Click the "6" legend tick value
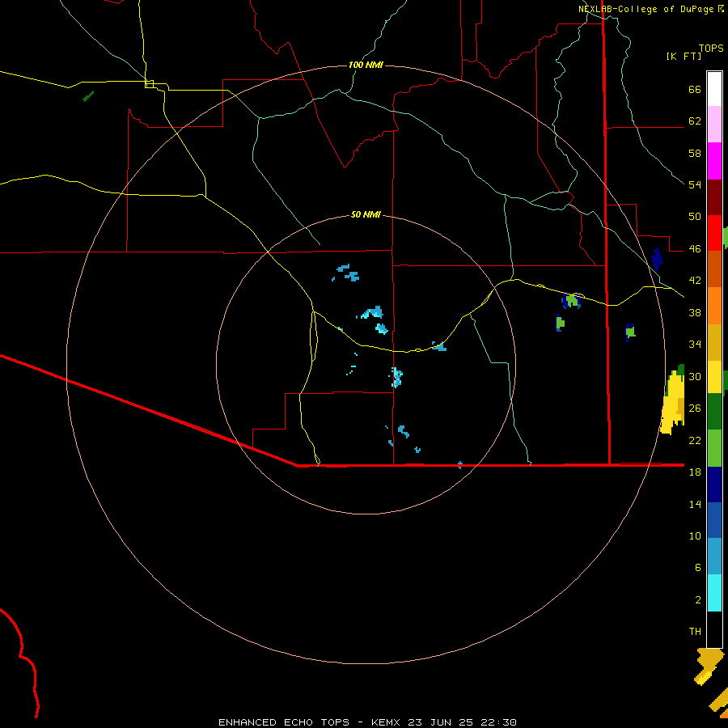This screenshot has width=728, height=728. click(x=698, y=568)
